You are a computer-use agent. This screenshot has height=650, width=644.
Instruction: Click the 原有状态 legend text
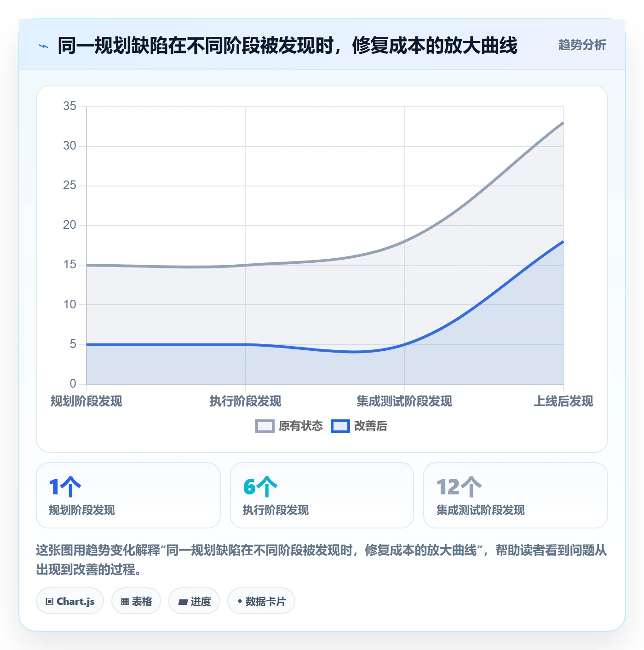(x=301, y=426)
